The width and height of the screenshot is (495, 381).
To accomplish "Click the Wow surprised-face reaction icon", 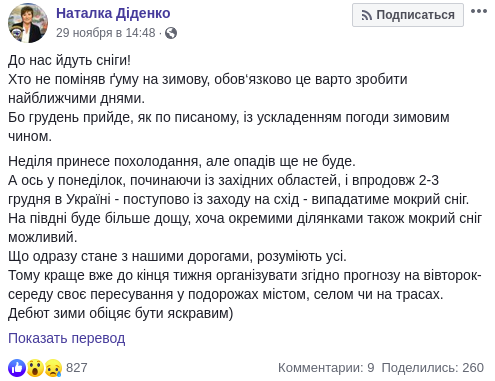I will (x=35, y=368).
